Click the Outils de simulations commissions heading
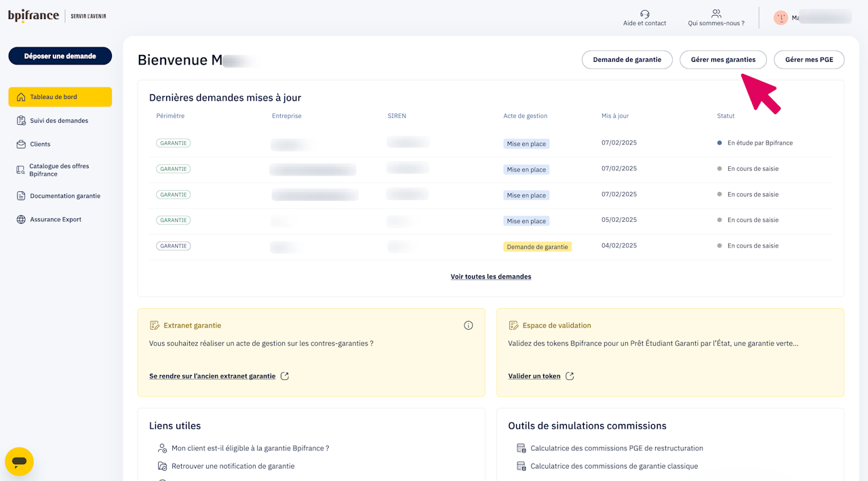The image size is (868, 481). click(587, 426)
